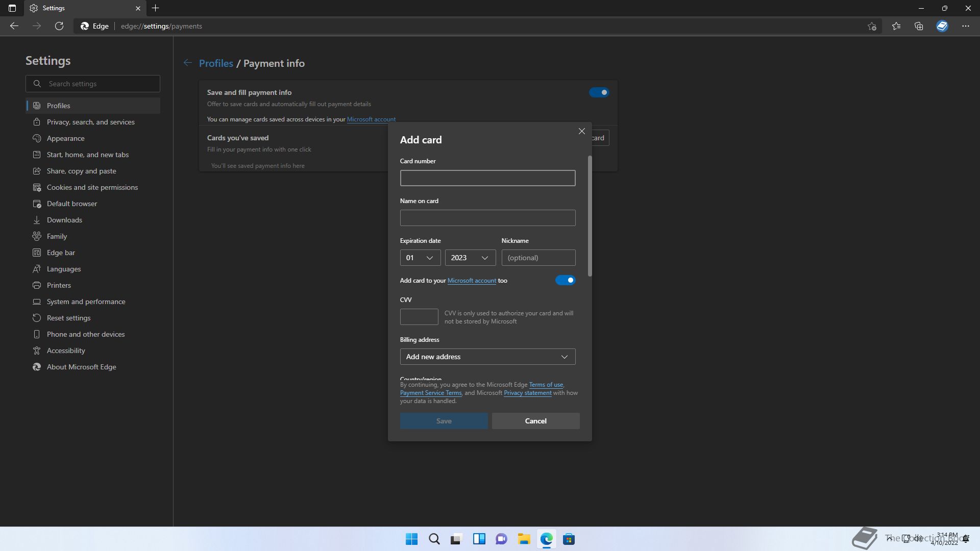Open the Favorites list icon
Viewport: 980px width, 551px height.
[896, 26]
